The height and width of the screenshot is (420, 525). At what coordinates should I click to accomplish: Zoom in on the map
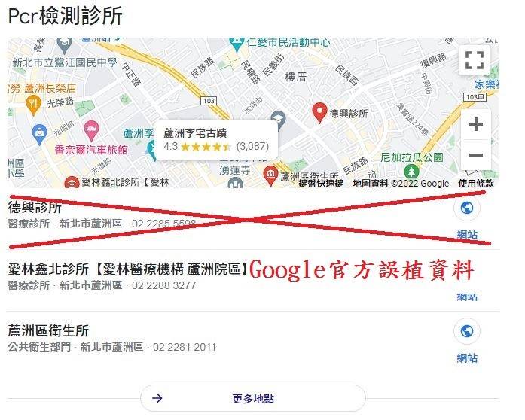click(x=476, y=124)
